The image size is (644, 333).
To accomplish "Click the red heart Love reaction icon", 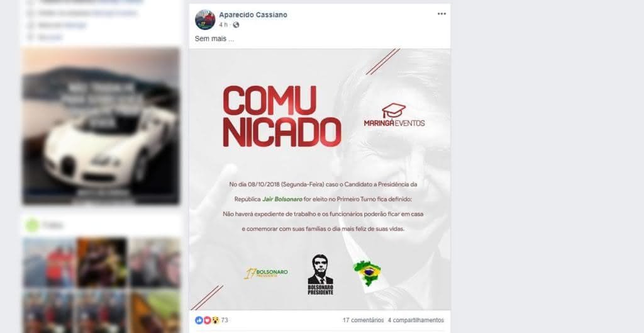I will pyautogui.click(x=208, y=320).
